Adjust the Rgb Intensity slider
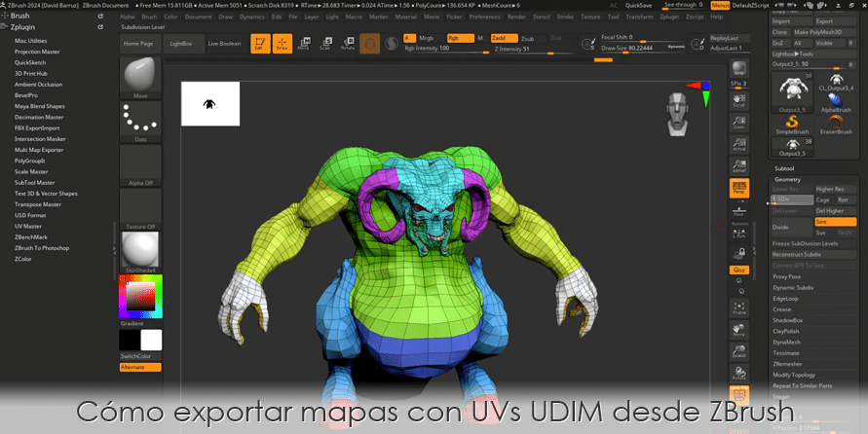 coord(445,49)
